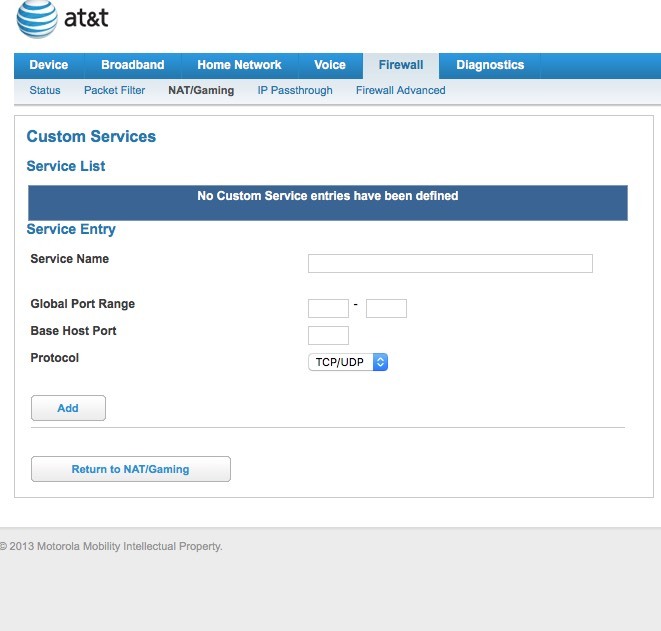Click the AT&T globe logo
This screenshot has width=661, height=631.
pos(37,19)
